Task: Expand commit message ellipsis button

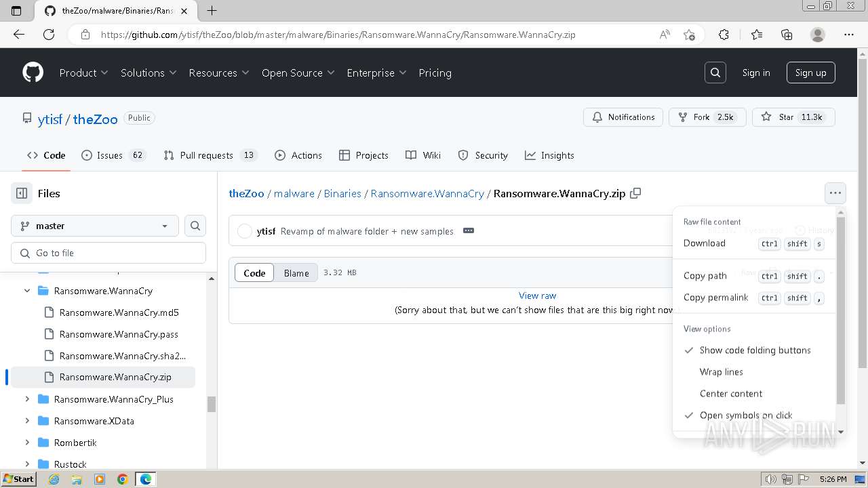Action: click(x=469, y=230)
